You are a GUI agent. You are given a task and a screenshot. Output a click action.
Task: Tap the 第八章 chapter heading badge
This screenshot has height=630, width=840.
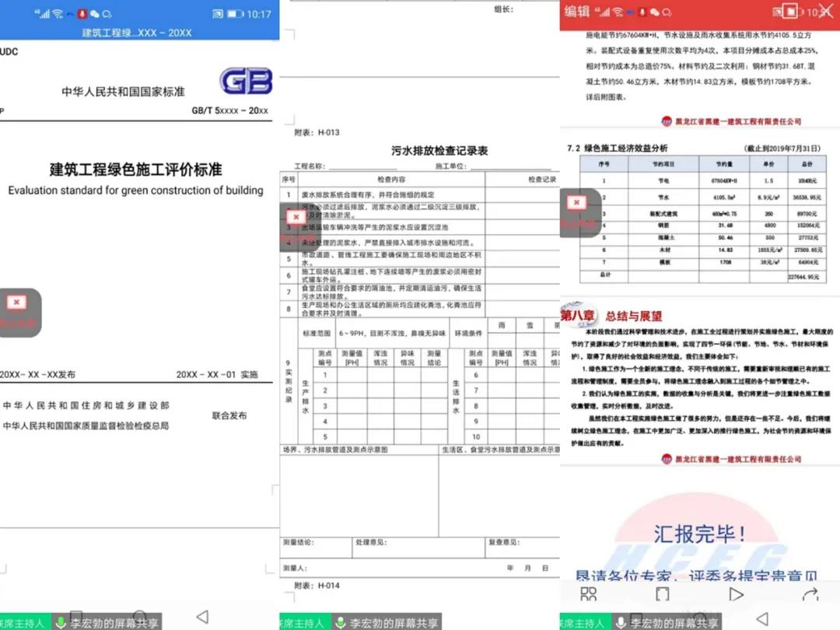tap(578, 315)
